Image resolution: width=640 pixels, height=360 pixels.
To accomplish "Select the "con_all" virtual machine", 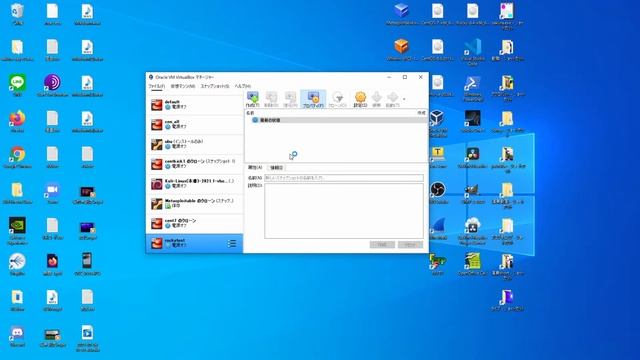I will [194, 124].
